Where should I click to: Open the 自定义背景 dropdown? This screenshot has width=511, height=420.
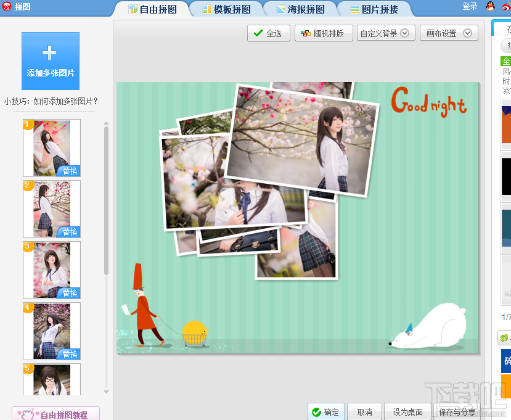click(386, 33)
